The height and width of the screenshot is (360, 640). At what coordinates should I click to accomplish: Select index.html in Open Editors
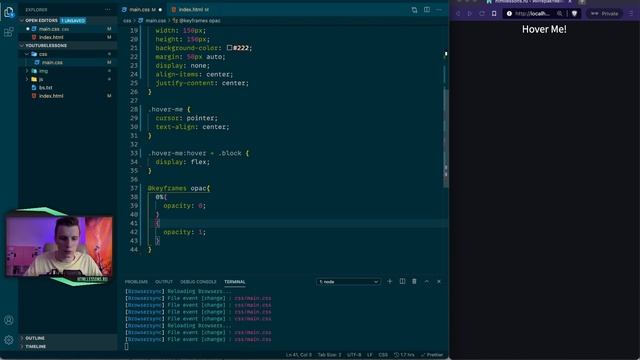[x=68, y=37]
